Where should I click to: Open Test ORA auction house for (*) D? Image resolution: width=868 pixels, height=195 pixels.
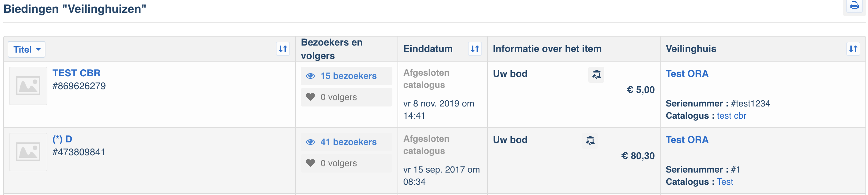pyautogui.click(x=687, y=140)
